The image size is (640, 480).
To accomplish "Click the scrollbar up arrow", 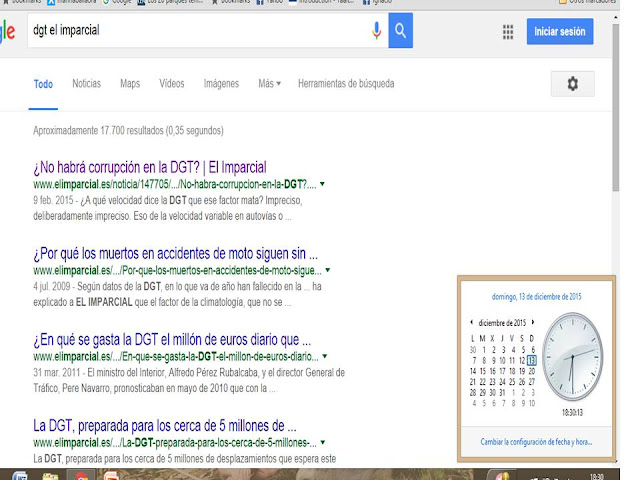I will click(x=616, y=18).
